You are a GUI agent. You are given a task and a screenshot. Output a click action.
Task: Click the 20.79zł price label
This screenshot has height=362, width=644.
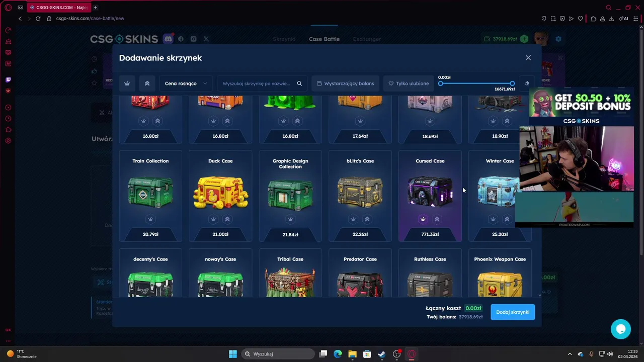(x=150, y=234)
